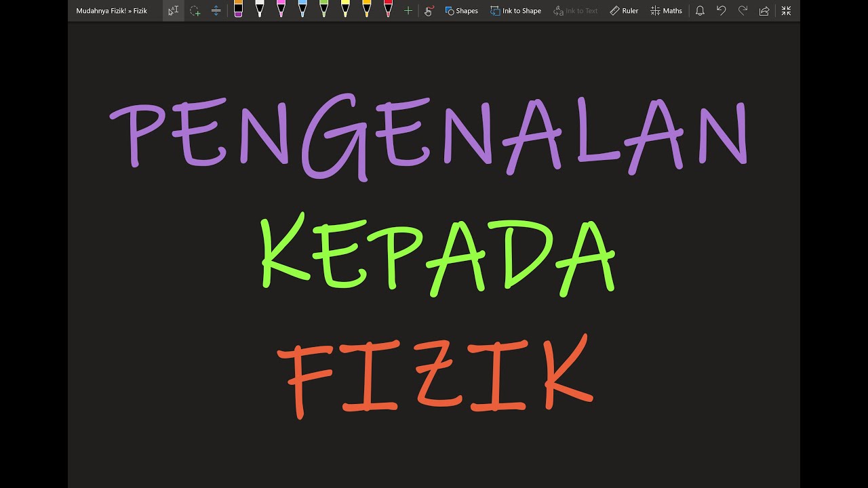
Task: Pick the orange pen
Action: (x=367, y=9)
